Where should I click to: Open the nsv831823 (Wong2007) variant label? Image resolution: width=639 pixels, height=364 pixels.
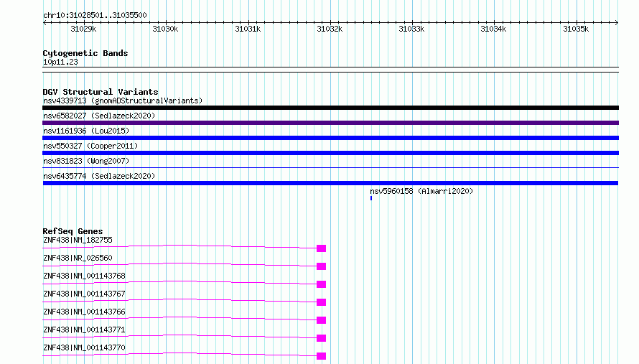tap(86, 161)
